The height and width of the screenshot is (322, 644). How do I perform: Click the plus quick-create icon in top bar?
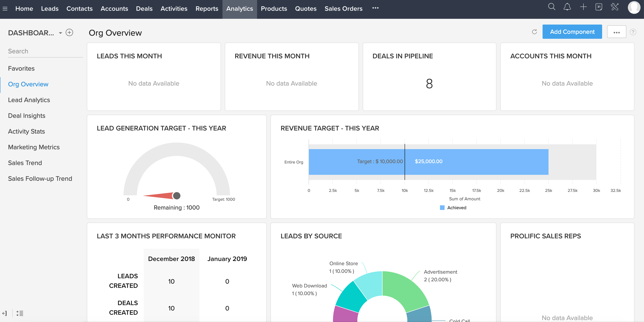coord(583,7)
